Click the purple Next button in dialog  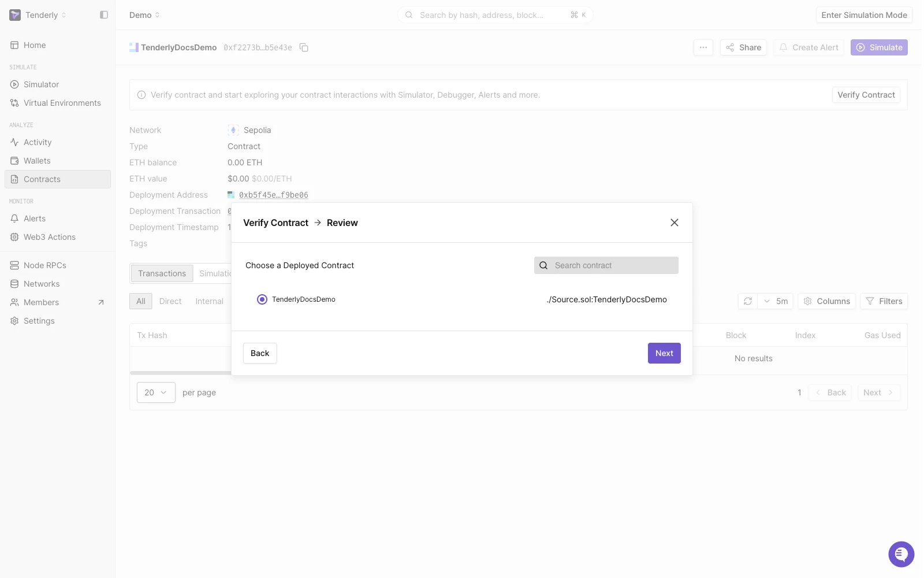coord(664,353)
